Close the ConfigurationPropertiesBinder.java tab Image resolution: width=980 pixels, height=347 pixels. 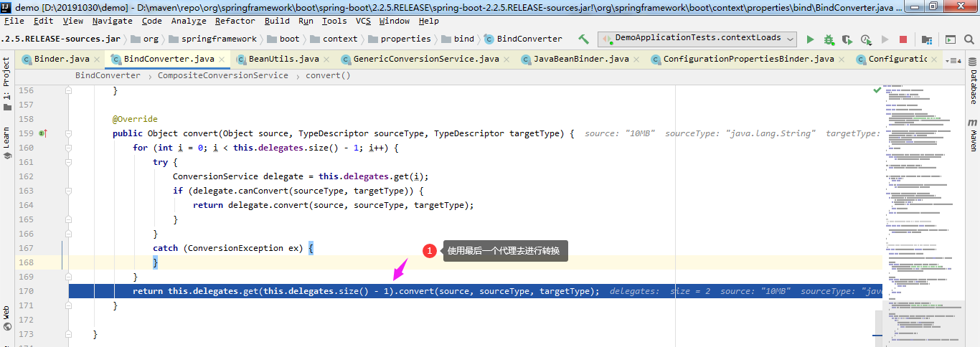pos(843,60)
